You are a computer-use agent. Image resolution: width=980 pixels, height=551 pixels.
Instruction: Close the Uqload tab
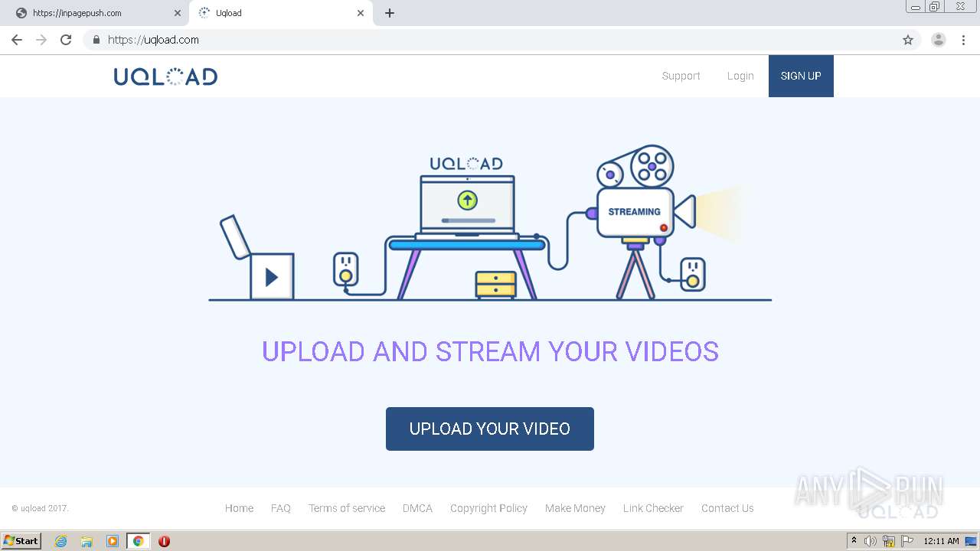pyautogui.click(x=361, y=13)
